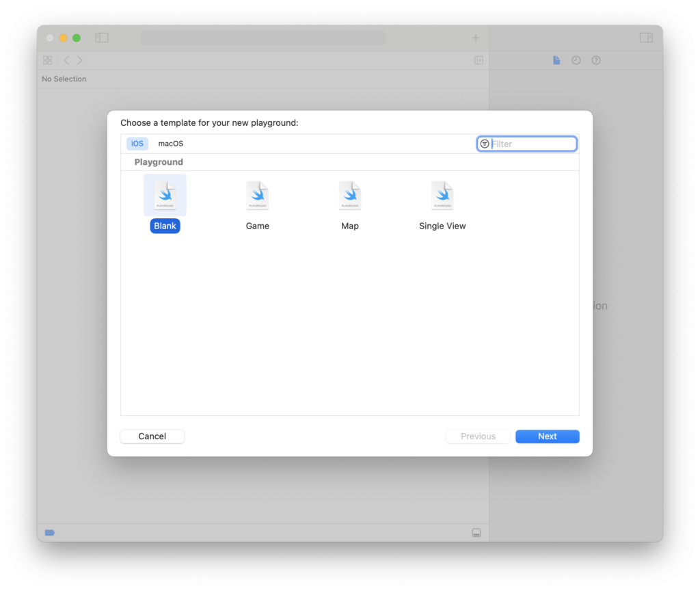Cancel the template dialog
The height and width of the screenshot is (591, 700).
(x=152, y=436)
